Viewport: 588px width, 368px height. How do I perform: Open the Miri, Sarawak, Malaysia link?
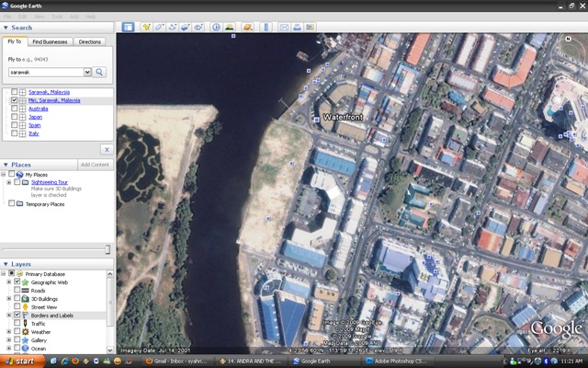pyautogui.click(x=54, y=100)
